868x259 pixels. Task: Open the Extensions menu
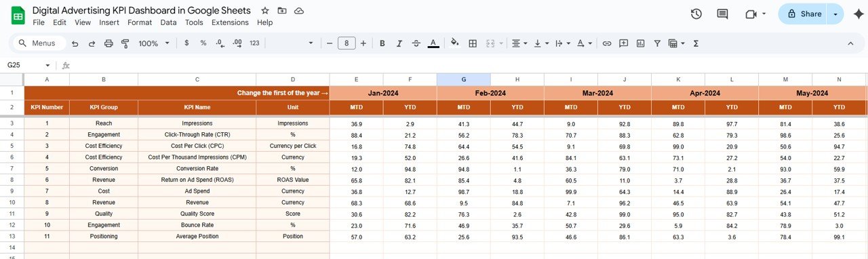pyautogui.click(x=230, y=22)
